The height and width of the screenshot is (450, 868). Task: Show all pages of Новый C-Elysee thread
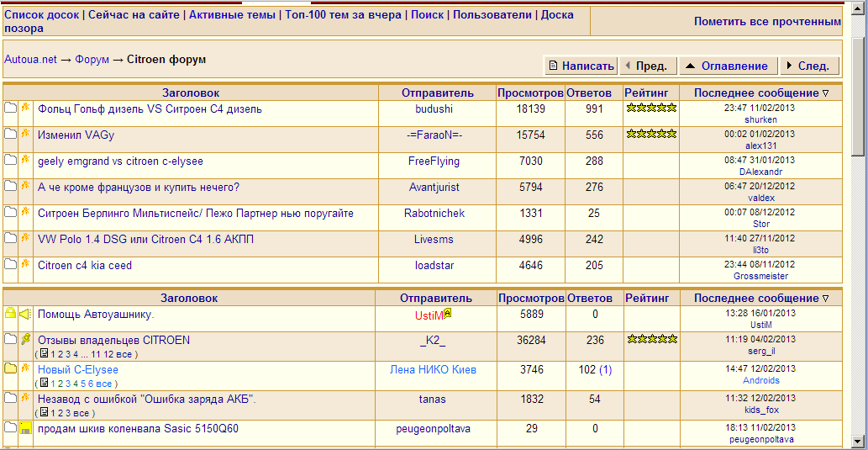click(x=103, y=384)
